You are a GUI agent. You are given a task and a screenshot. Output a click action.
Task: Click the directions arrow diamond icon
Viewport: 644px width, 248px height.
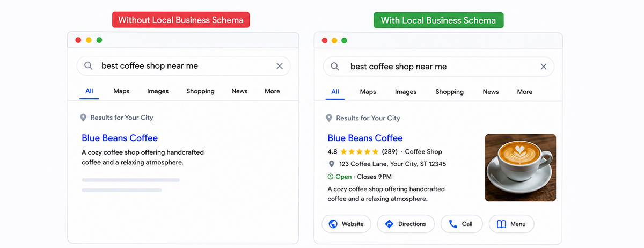[389, 224]
